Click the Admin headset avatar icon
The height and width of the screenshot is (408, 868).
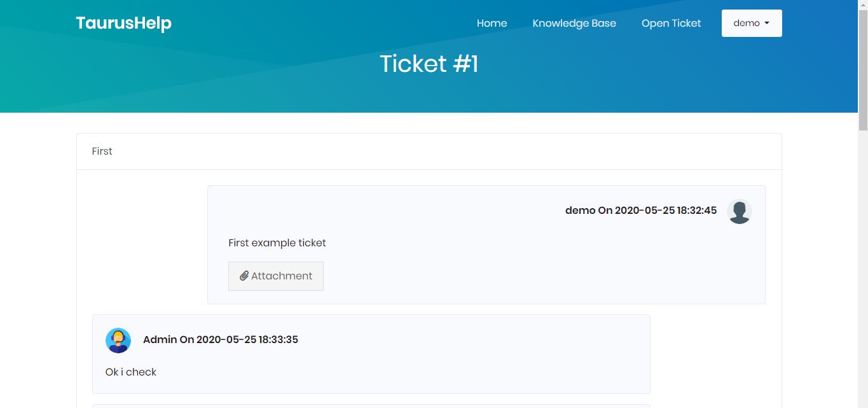point(118,341)
